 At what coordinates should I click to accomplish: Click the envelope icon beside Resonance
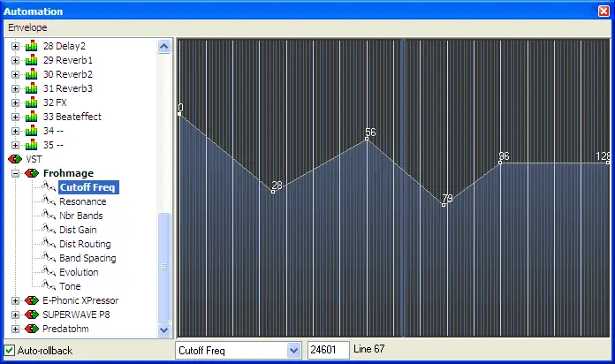coord(49,201)
